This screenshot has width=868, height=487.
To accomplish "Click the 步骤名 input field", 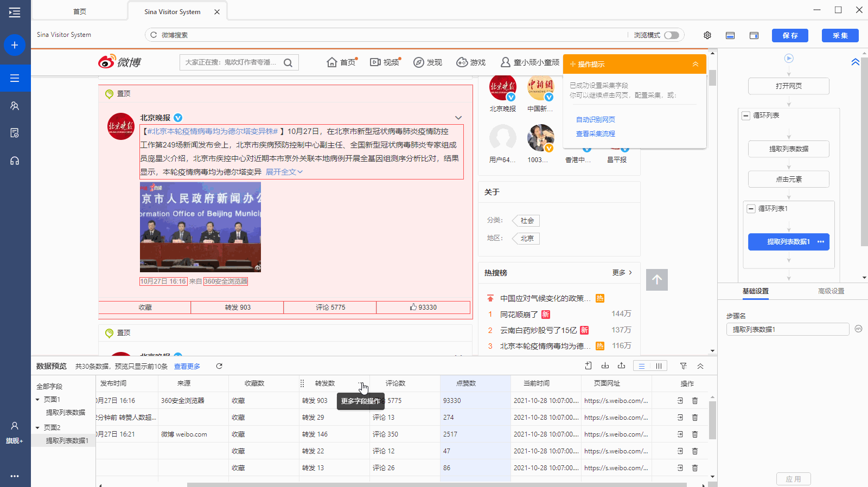I will [x=787, y=330].
